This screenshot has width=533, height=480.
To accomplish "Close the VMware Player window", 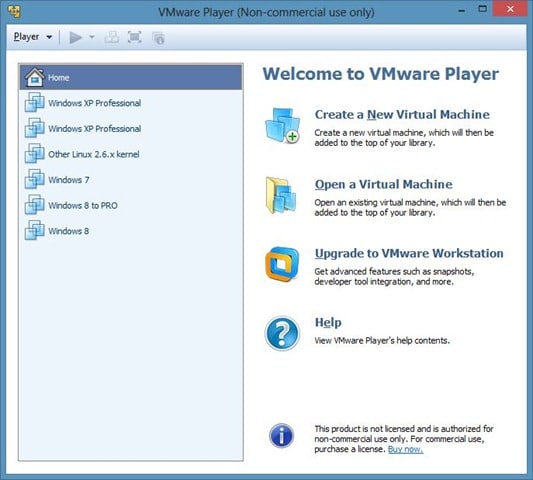I will click(510, 9).
